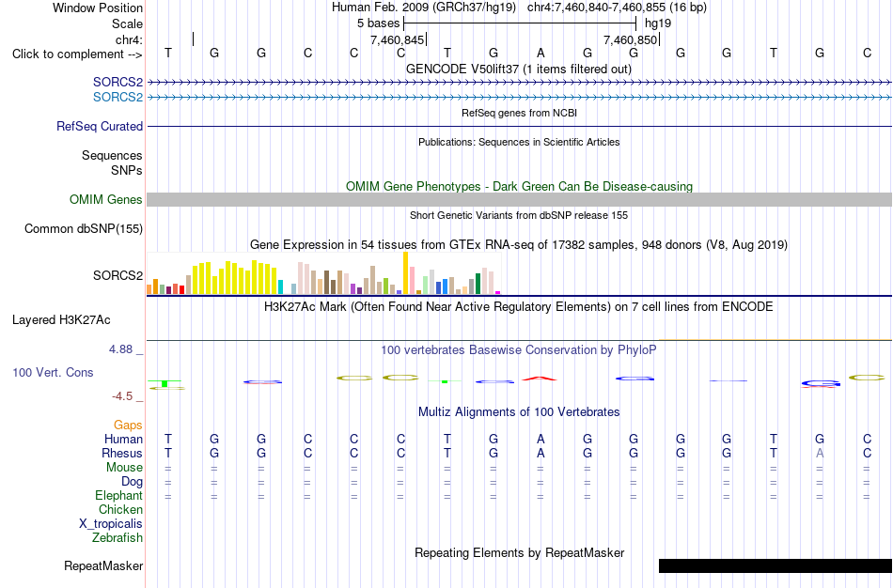Click the Sequences track label
This screenshot has width=893, height=588.
112,155
